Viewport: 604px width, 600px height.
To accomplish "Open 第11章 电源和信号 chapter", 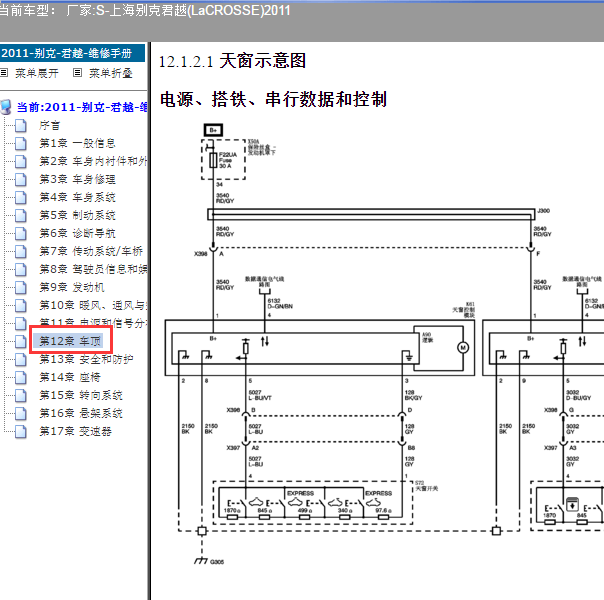I will tap(93, 323).
